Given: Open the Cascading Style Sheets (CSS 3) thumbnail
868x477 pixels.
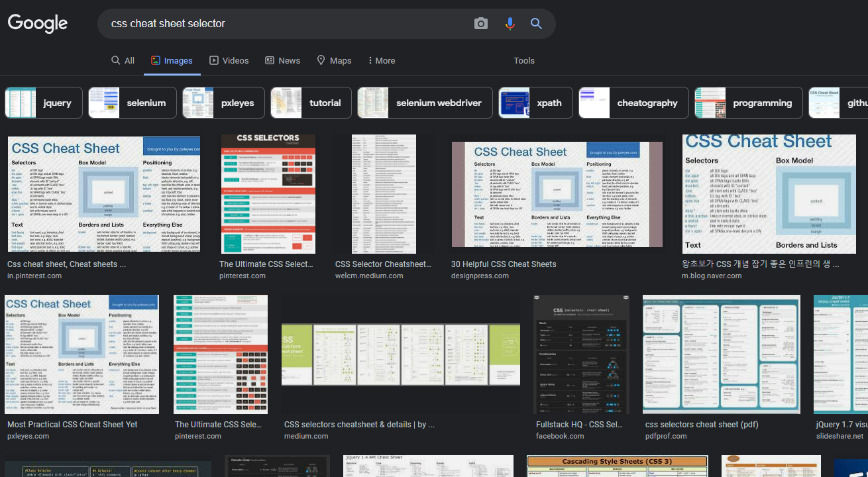Looking at the screenshot, I should (x=618, y=466).
